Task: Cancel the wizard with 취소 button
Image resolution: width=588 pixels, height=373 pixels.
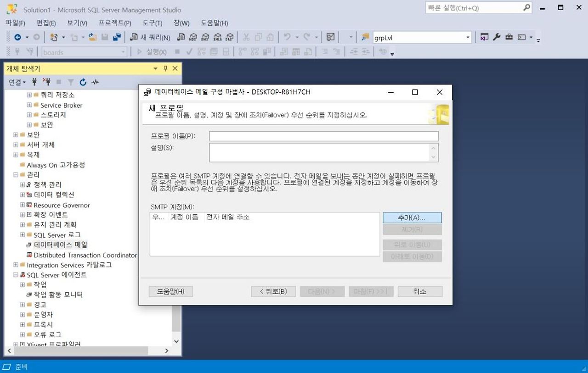Action: point(420,291)
